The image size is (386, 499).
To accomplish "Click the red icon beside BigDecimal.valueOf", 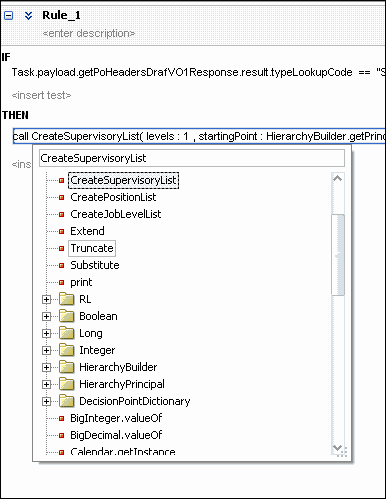I will [x=61, y=436].
